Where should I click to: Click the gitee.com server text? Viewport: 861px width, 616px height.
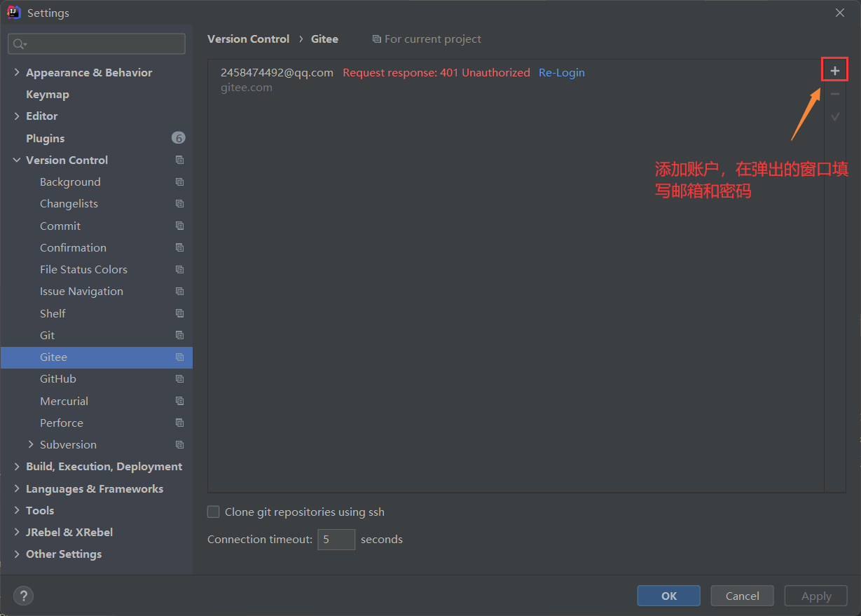(247, 88)
